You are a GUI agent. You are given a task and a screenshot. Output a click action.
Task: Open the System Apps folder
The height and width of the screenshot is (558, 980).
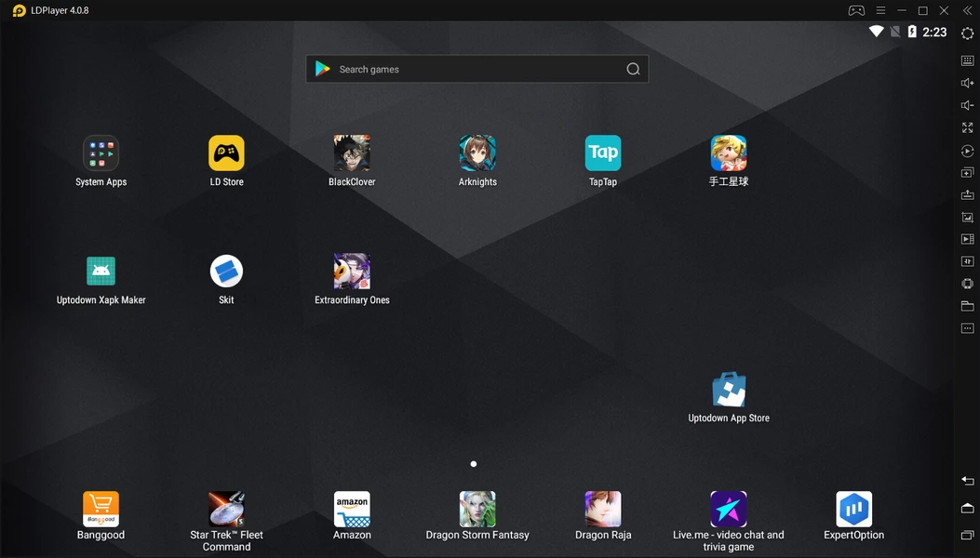point(101,153)
